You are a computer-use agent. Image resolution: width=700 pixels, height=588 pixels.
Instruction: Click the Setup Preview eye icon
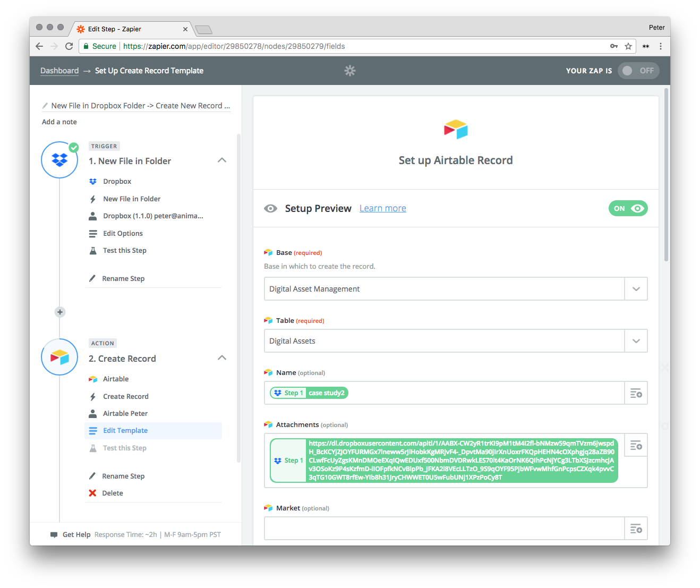270,208
